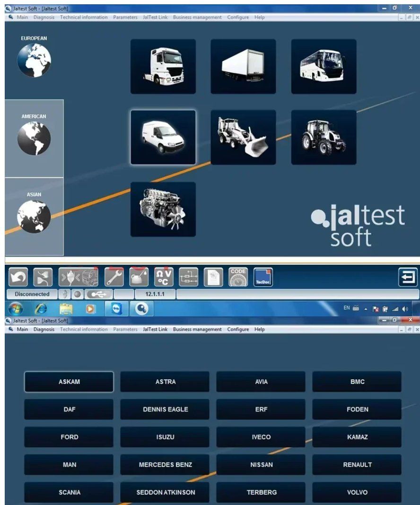
Task: Select the engine category icon
Action: (x=163, y=209)
